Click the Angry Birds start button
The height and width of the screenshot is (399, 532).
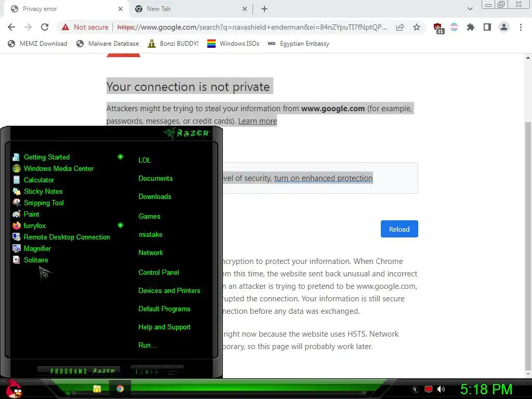coord(14,389)
